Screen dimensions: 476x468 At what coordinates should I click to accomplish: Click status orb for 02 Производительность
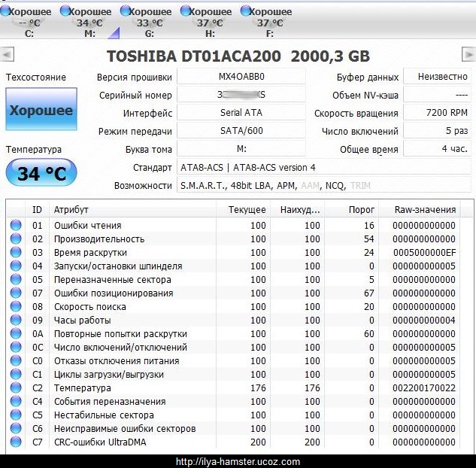click(16, 239)
